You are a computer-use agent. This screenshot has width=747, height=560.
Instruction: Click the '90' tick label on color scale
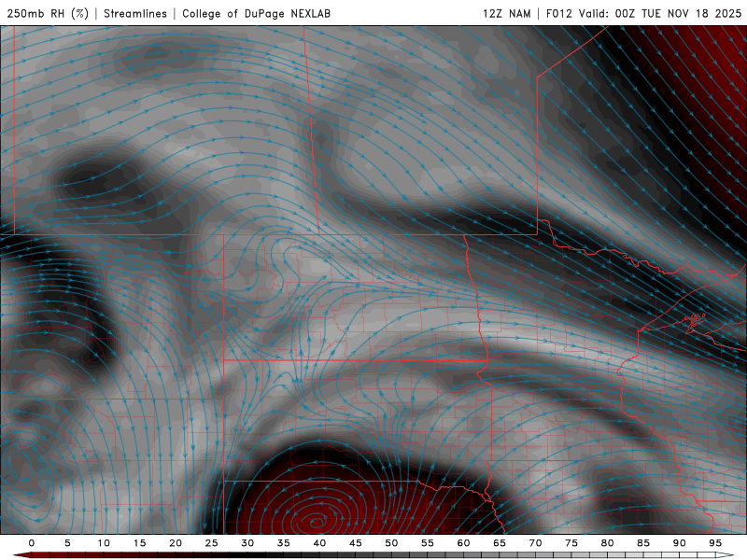click(x=679, y=543)
